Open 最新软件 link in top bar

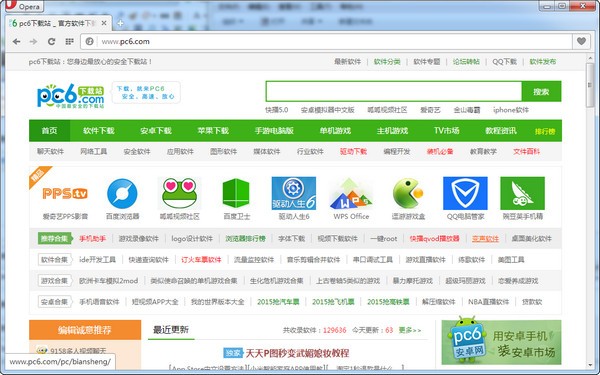tap(347, 62)
